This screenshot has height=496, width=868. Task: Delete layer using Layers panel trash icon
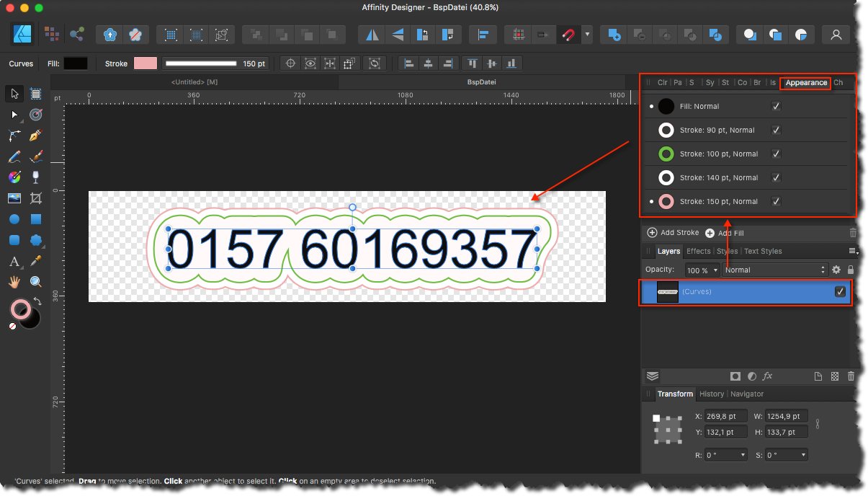851,376
